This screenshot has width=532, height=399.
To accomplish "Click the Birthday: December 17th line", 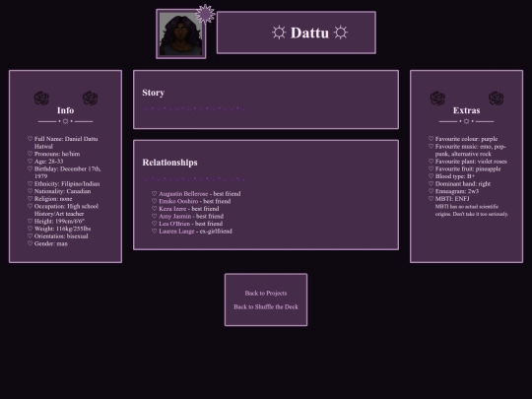I will click(68, 172).
